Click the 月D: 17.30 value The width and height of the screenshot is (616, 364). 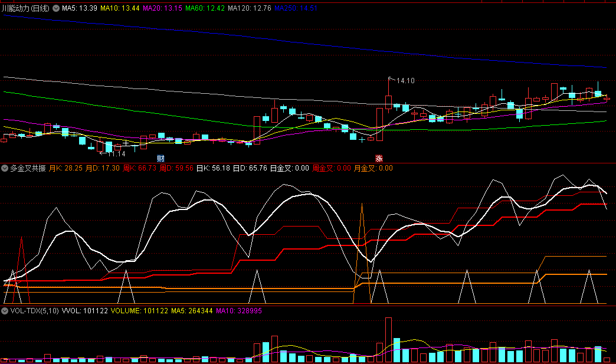(103, 169)
